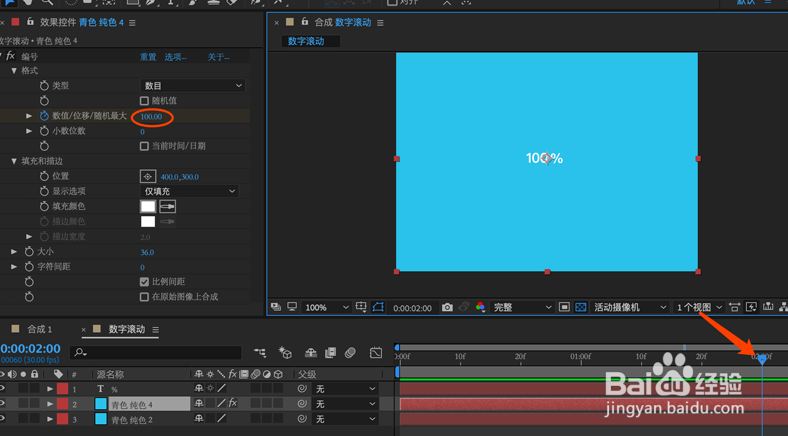Hide the % text layer eye
This screenshot has width=788, height=436.
point(3,389)
